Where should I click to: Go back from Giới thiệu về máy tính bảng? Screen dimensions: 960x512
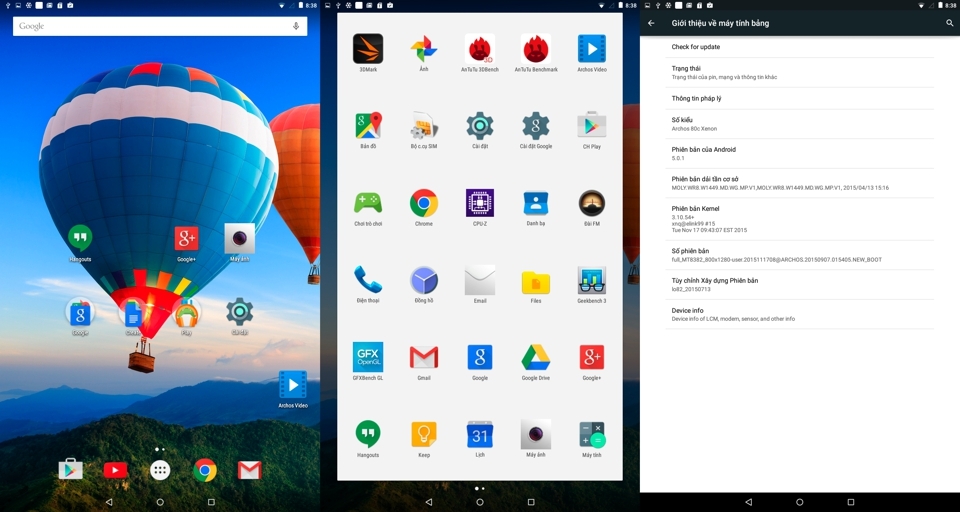pos(651,23)
